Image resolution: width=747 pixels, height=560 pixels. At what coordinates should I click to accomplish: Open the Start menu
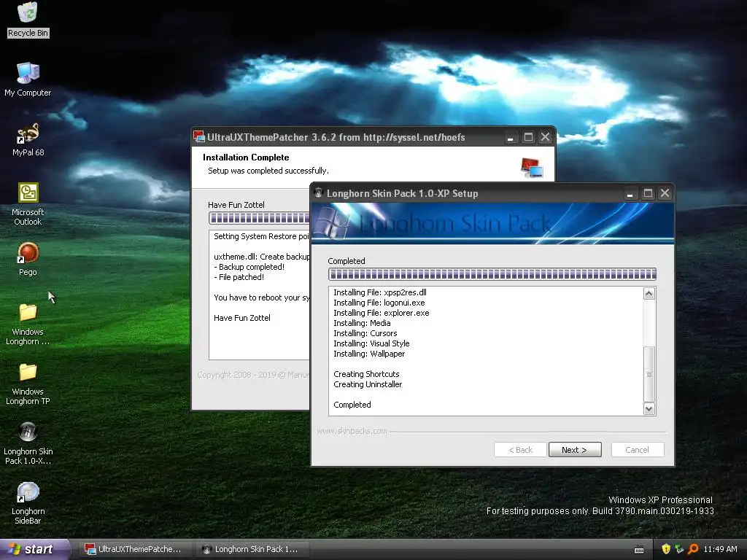coord(34,549)
